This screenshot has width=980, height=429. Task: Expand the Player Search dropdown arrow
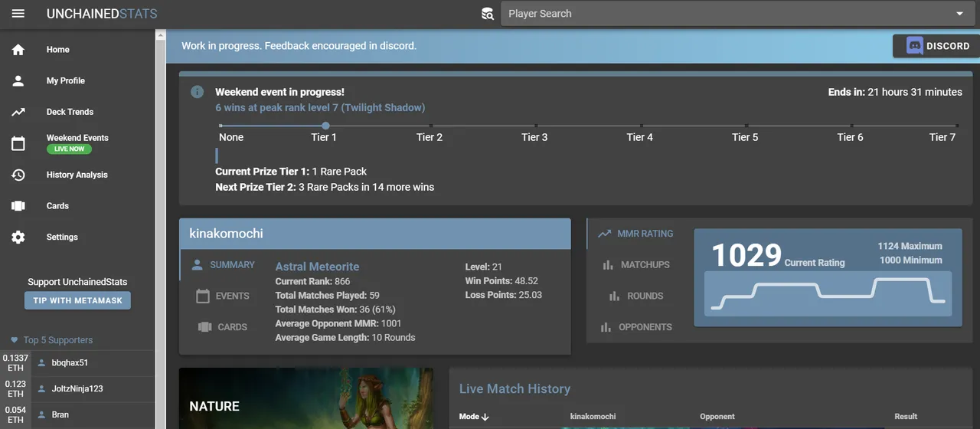point(960,14)
